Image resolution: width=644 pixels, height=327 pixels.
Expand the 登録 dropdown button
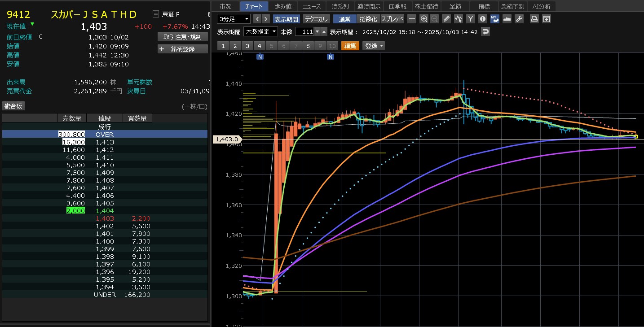tap(374, 46)
